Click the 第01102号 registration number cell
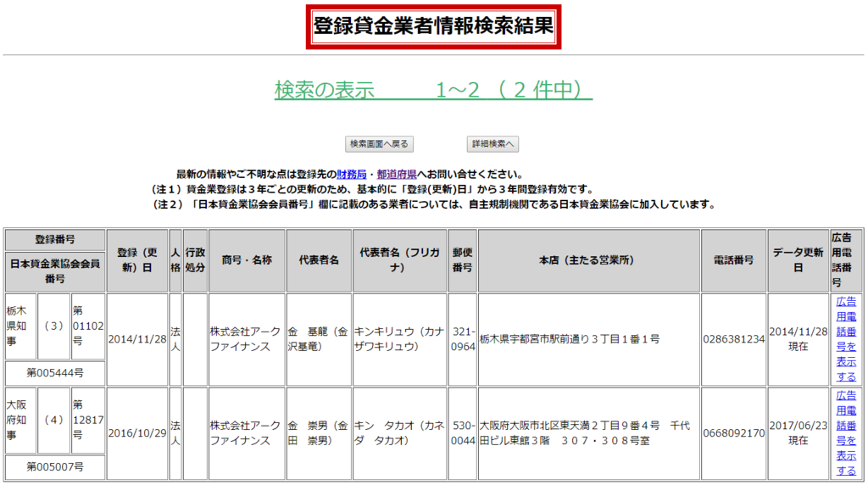This screenshot has height=485, width=868. pos(88,326)
